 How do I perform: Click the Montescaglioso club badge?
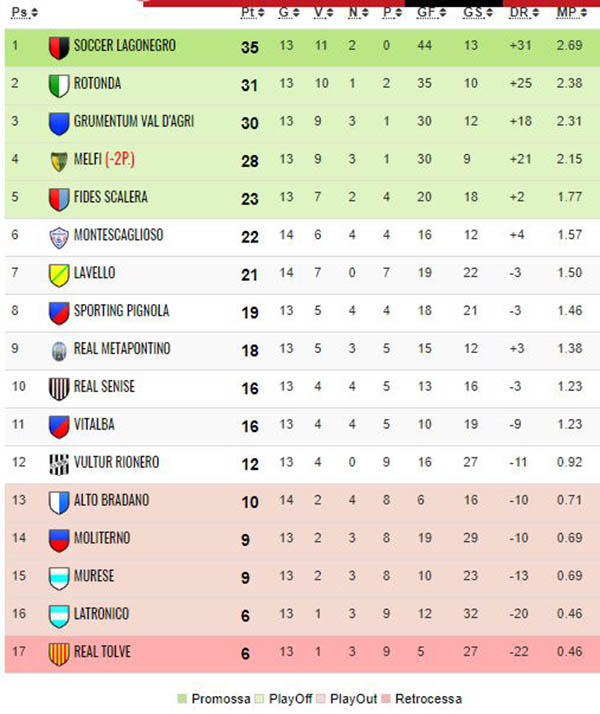click(59, 237)
